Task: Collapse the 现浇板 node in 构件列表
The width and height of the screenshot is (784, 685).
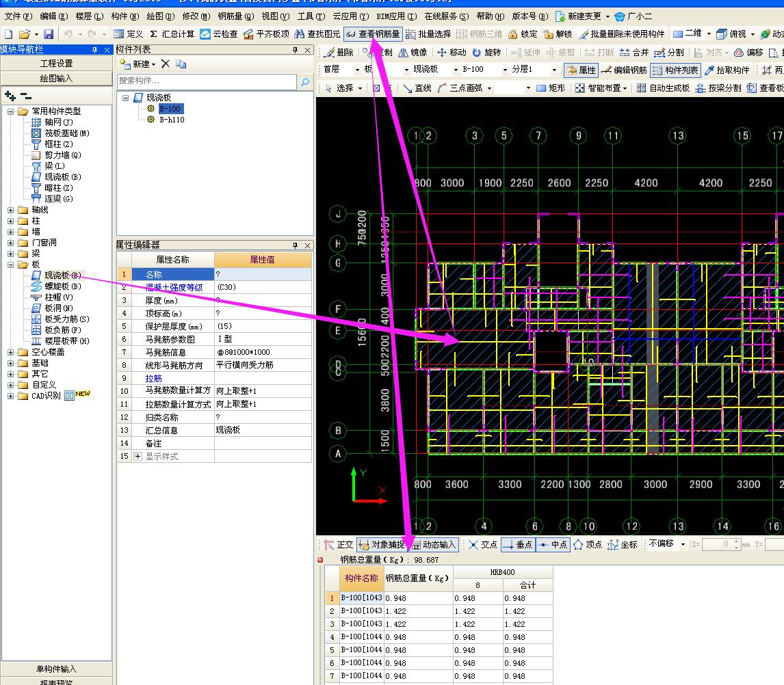Action: [125, 98]
